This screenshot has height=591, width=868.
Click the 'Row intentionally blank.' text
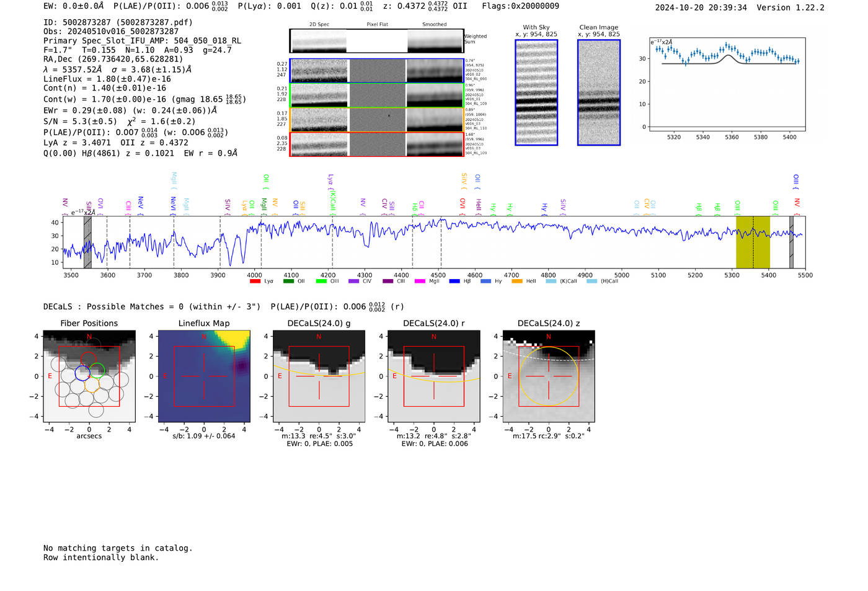click(x=101, y=557)
